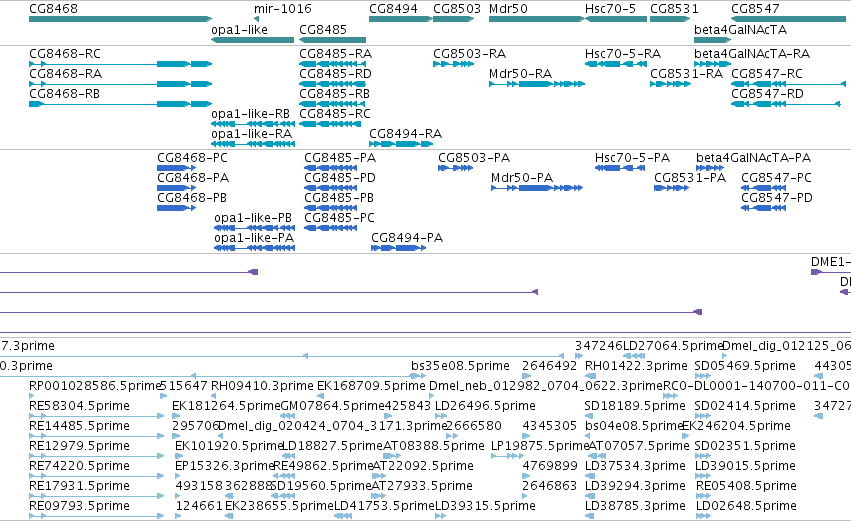Screen dimensions: 851x521
Task: Click the CG8503-RA transcript label
Action: [469, 54]
